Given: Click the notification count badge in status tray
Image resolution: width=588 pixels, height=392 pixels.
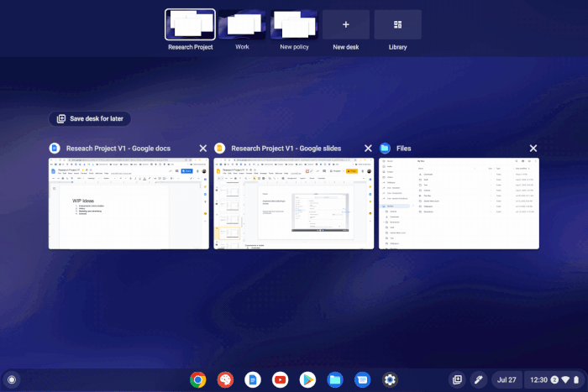Looking at the screenshot, I should coord(554,379).
